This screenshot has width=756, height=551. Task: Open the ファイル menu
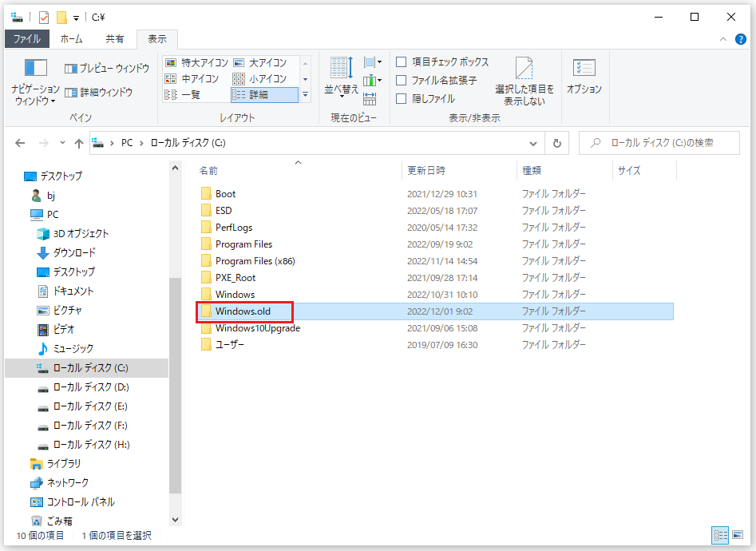coord(27,38)
